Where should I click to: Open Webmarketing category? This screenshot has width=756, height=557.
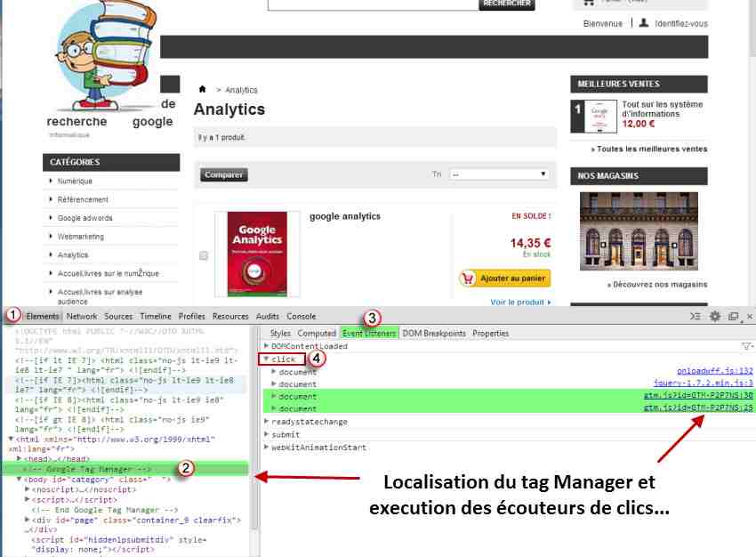[81, 237]
